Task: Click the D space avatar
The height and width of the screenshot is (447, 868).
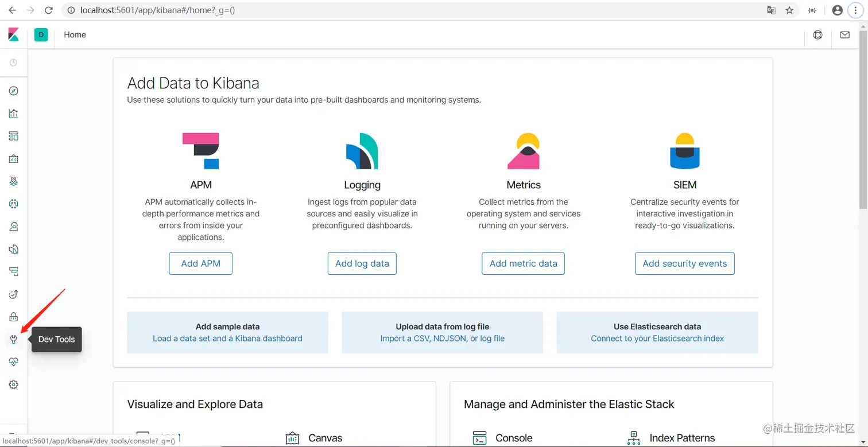Action: [x=41, y=35]
